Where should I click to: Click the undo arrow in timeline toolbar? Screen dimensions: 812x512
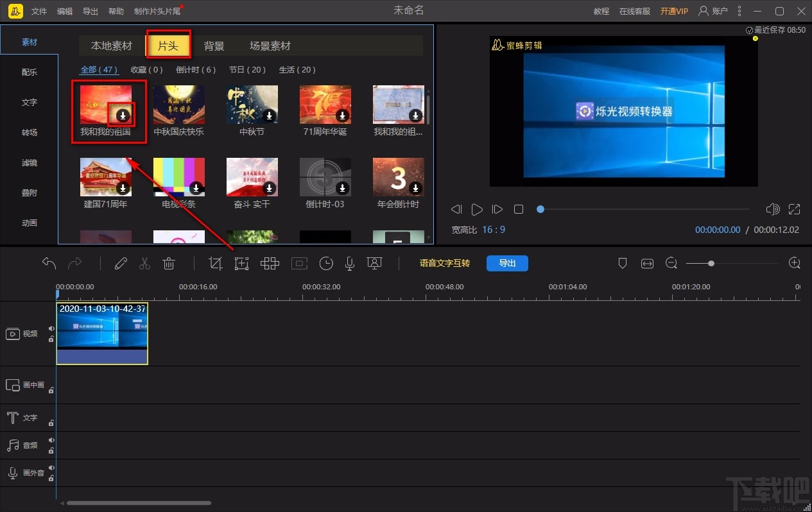(49, 263)
